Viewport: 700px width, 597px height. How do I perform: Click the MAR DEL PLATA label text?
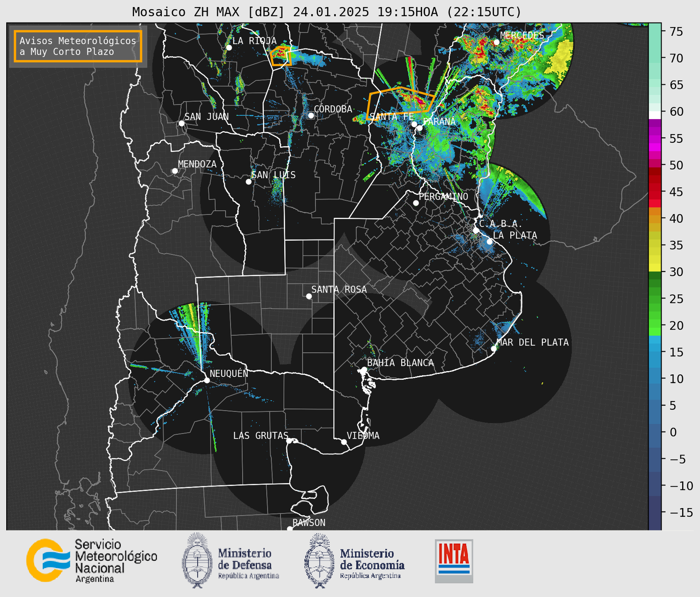(532, 343)
